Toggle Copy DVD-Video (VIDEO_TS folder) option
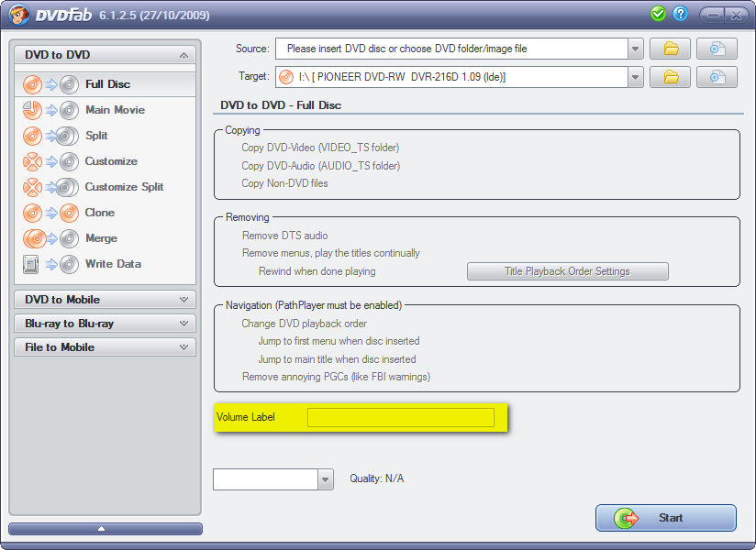 [320, 148]
